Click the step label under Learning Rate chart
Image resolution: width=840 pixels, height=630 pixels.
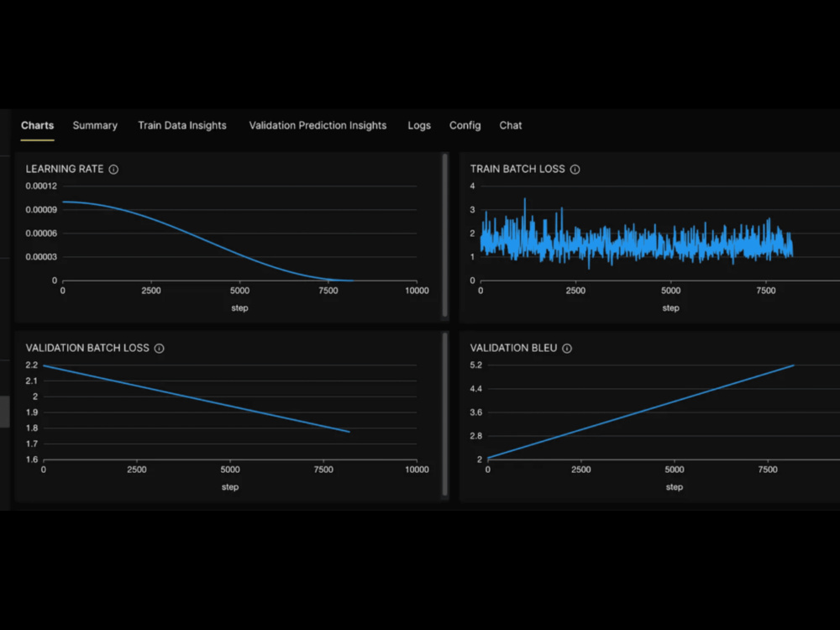pyautogui.click(x=239, y=308)
